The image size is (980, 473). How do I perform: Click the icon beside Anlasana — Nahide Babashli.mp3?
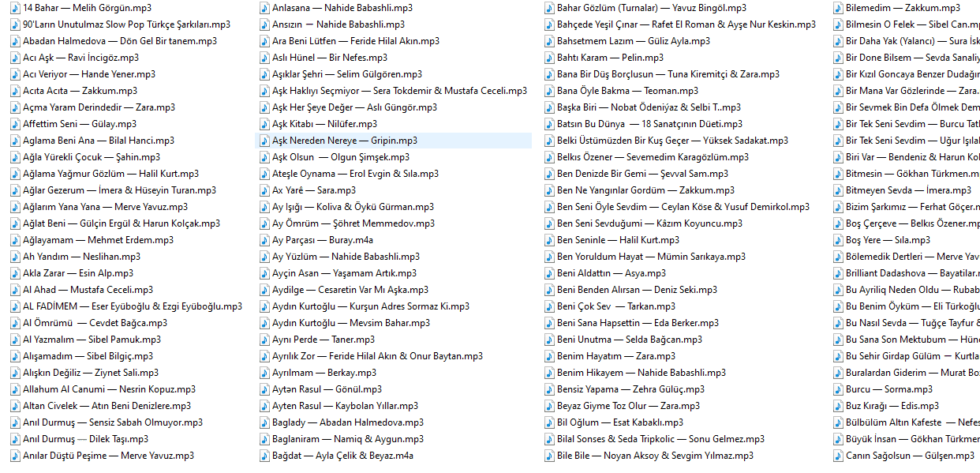pyautogui.click(x=264, y=8)
